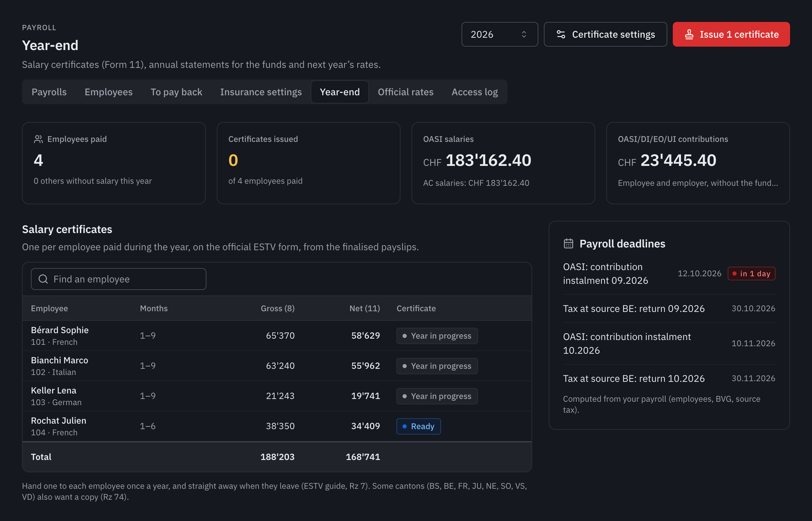Click the Net (11) column header
The height and width of the screenshot is (521, 812).
[365, 308]
